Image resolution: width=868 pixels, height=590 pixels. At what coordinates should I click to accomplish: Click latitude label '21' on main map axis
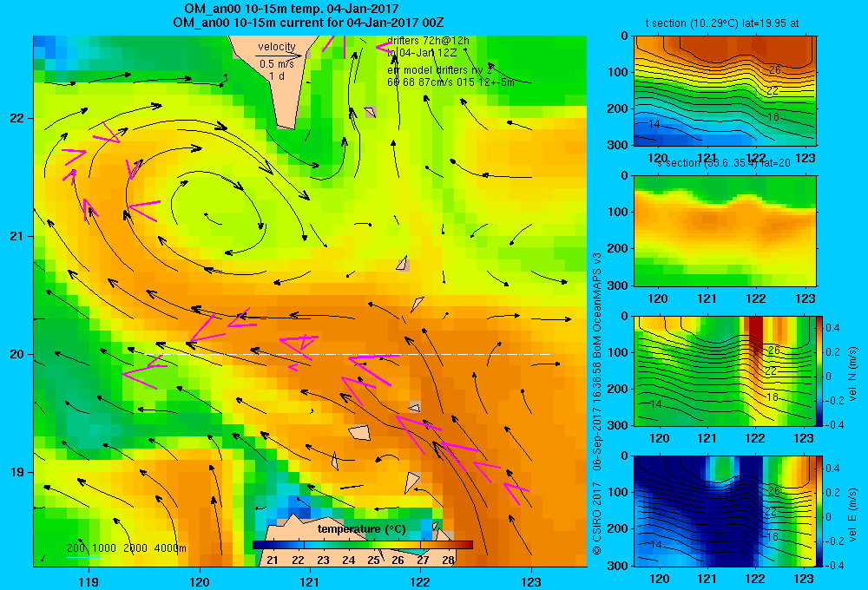(x=16, y=236)
